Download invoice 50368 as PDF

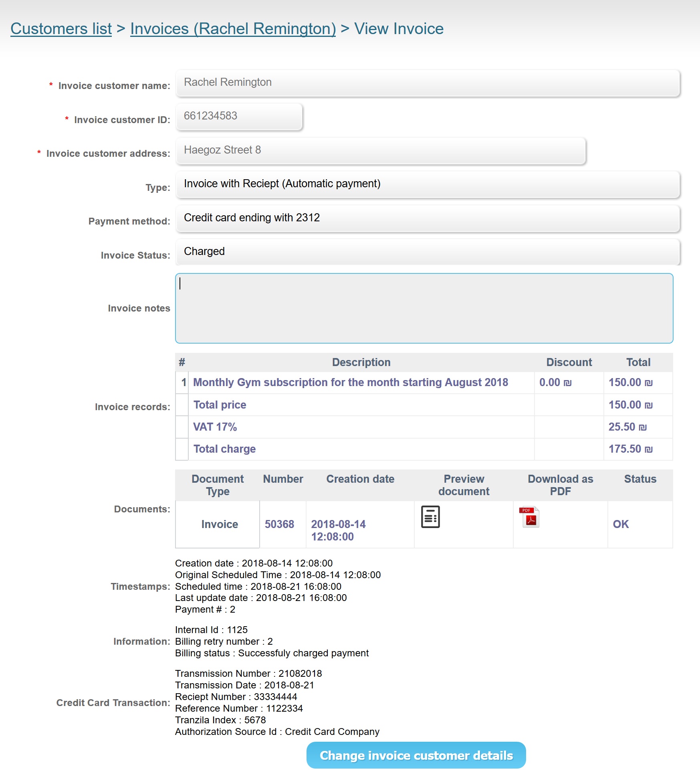529,517
